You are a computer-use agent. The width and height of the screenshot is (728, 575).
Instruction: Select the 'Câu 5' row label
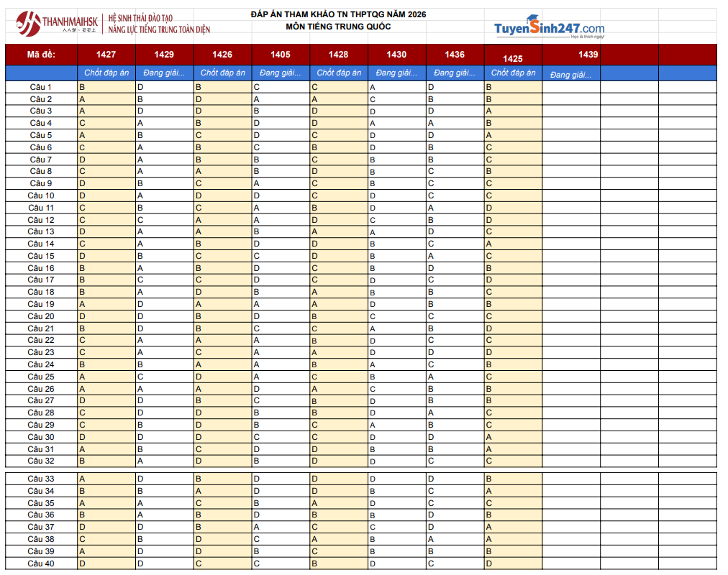[41, 135]
